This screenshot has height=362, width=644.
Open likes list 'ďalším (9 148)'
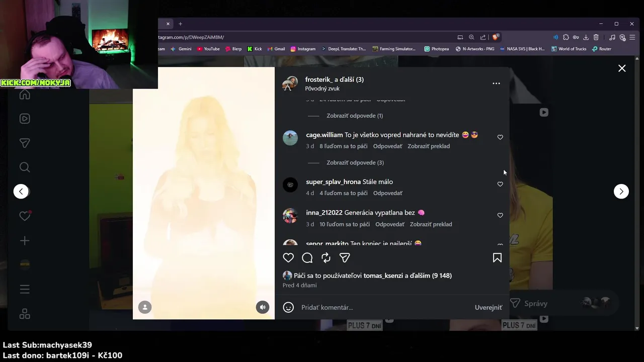(431, 276)
